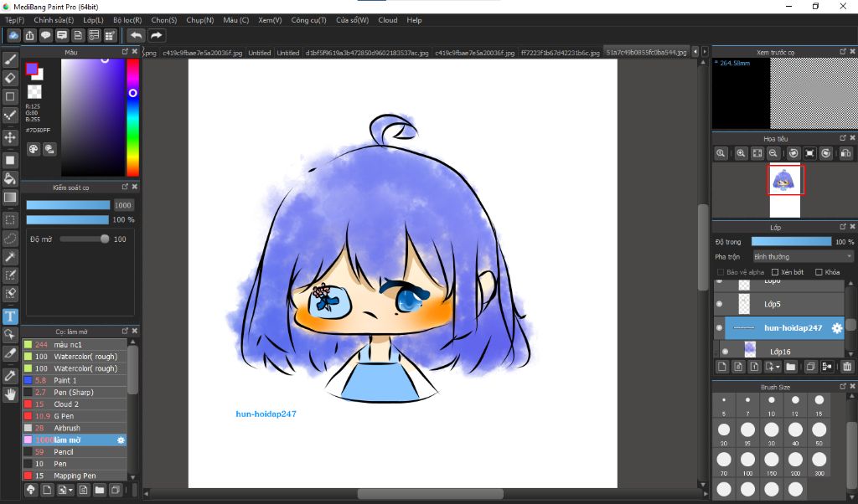Toggle the Xén bớt clipping checkbox

[775, 272]
